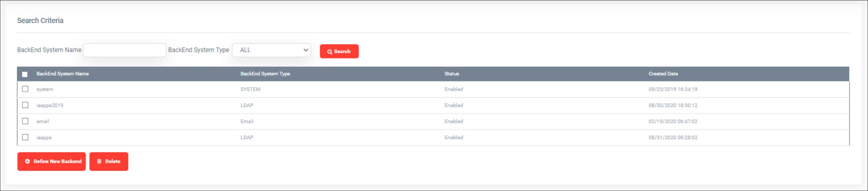The image size is (868, 191).
Task: Click the magnifier icon on Search button
Action: click(330, 52)
